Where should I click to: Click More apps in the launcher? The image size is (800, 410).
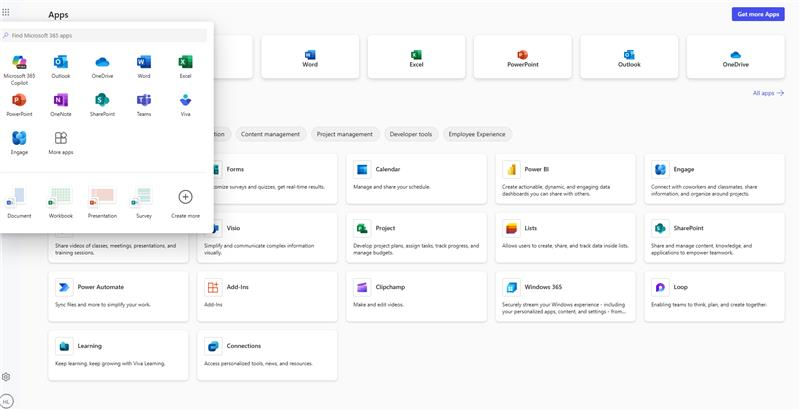[61, 143]
